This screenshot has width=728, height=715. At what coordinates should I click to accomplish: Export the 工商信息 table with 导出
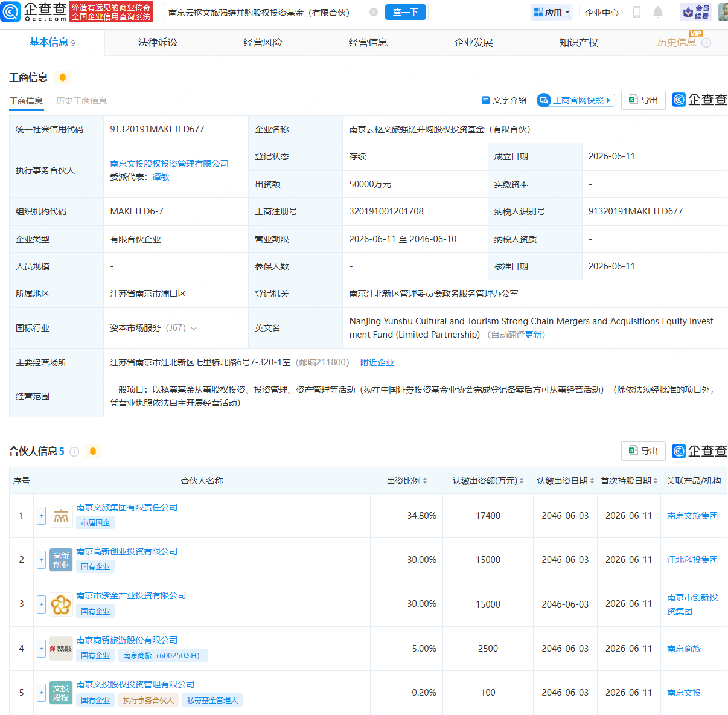[643, 100]
